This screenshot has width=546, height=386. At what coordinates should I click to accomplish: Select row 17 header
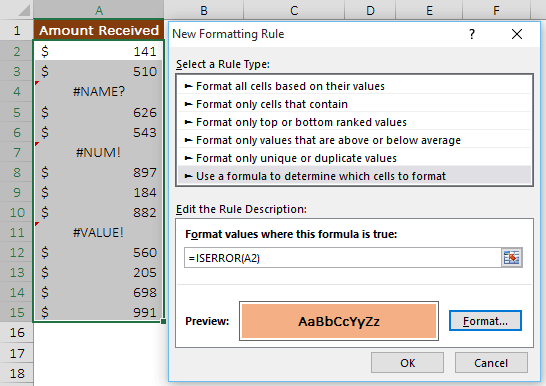point(17,353)
